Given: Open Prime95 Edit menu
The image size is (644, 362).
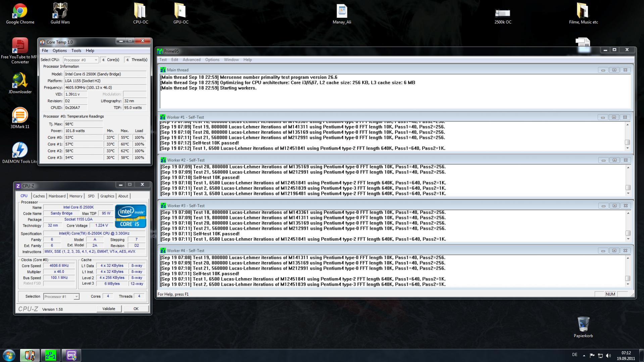Looking at the screenshot, I should [x=175, y=60].
